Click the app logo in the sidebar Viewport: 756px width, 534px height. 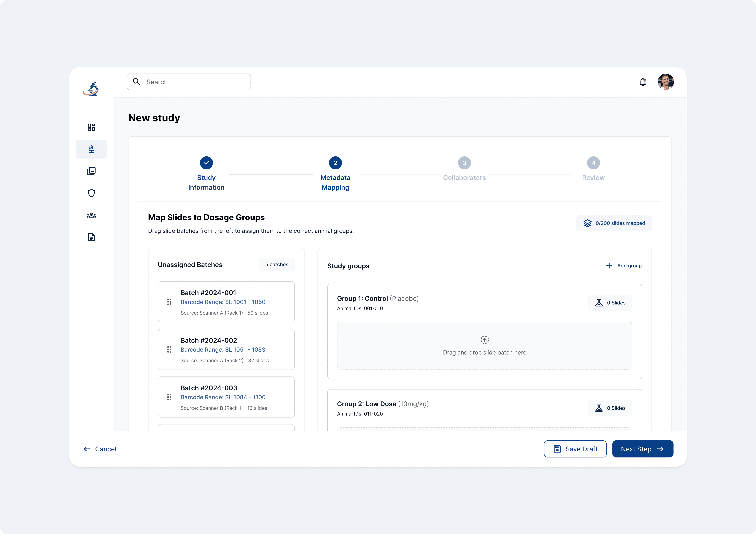pyautogui.click(x=91, y=89)
